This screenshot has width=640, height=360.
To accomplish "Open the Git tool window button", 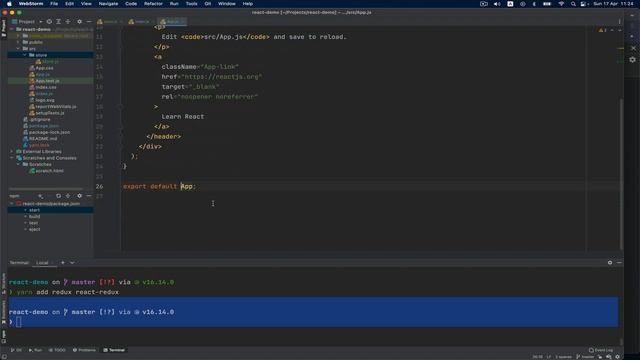I will 17,350.
